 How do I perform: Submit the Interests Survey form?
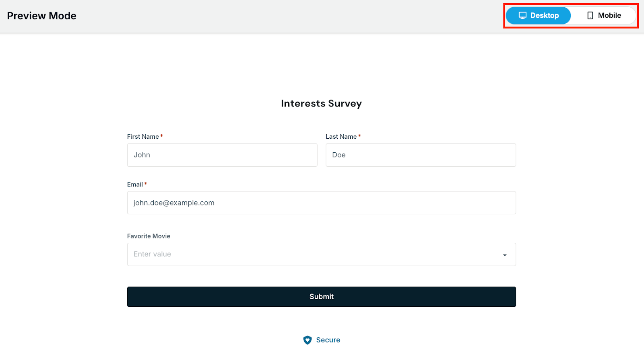(x=322, y=297)
